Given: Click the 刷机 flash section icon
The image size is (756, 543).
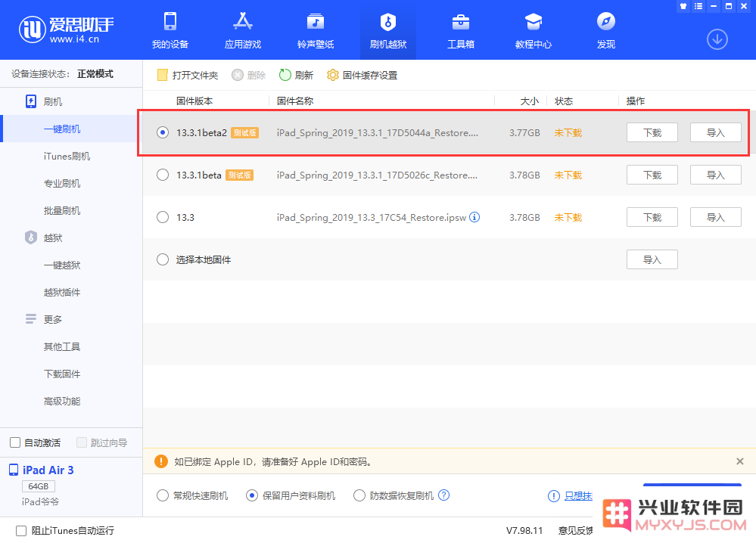Looking at the screenshot, I should pos(31,101).
